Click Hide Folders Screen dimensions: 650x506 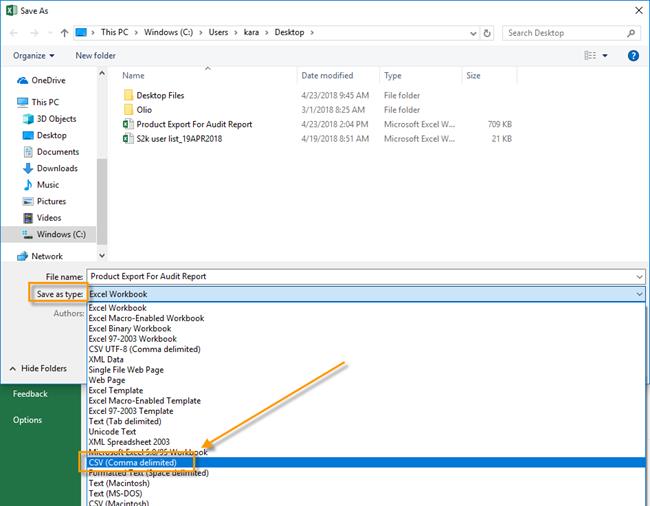[42, 368]
